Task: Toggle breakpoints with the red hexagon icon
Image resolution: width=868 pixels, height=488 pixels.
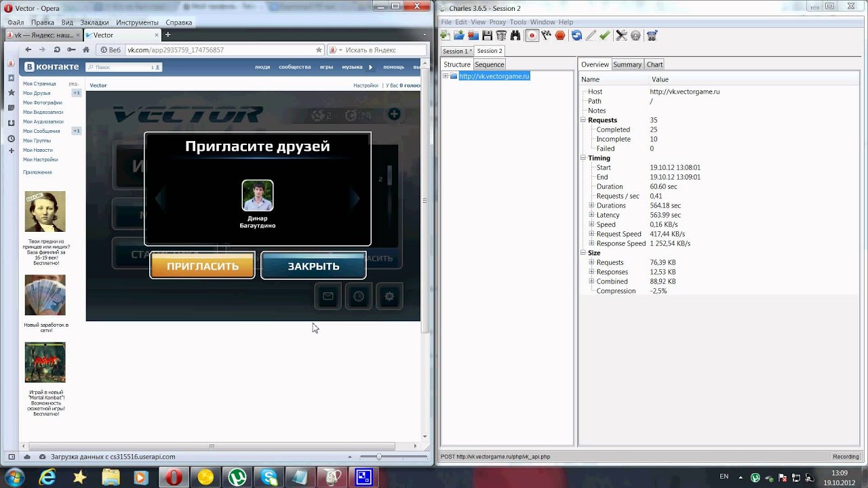Action: 560,35
